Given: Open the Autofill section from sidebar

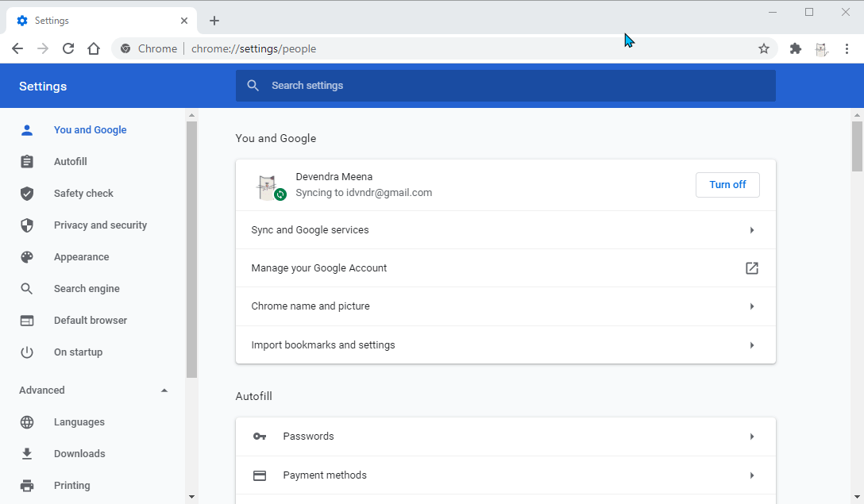Looking at the screenshot, I should point(71,161).
